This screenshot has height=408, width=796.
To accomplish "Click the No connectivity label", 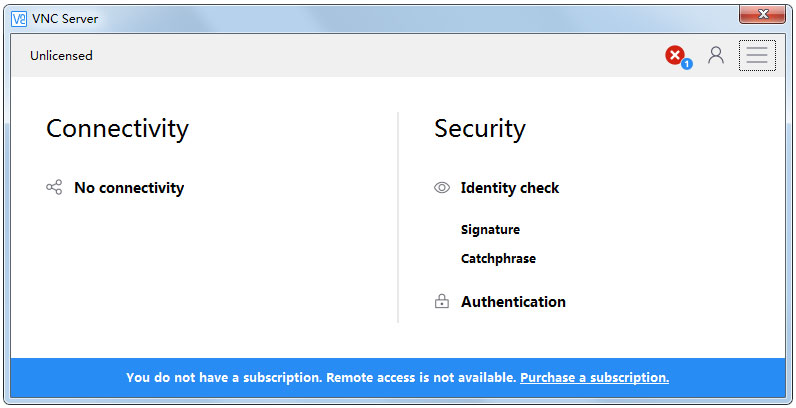I will pos(129,188).
